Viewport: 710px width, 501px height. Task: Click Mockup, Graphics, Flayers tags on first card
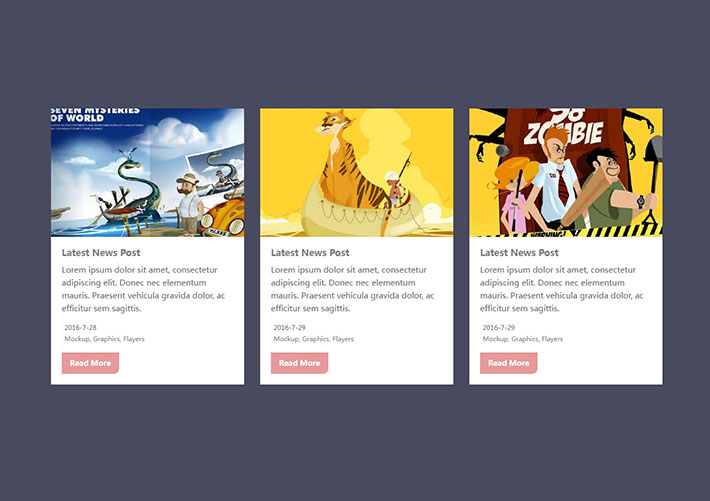click(x=104, y=339)
